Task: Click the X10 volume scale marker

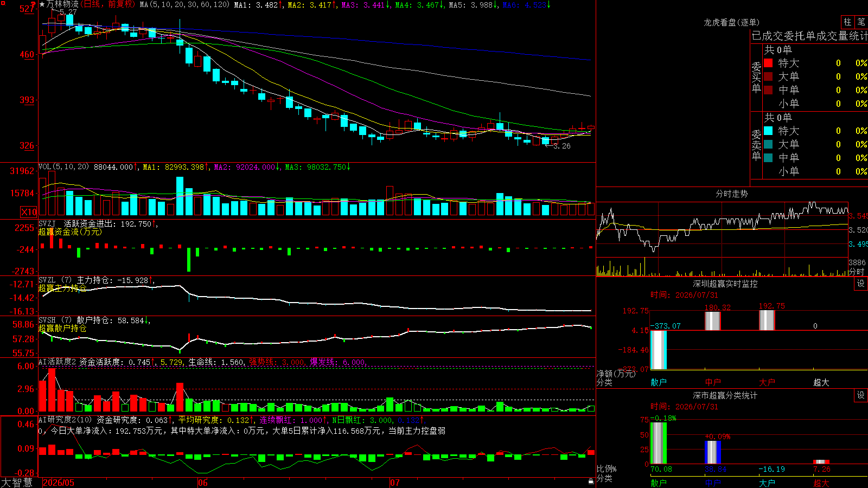Action: [x=29, y=212]
